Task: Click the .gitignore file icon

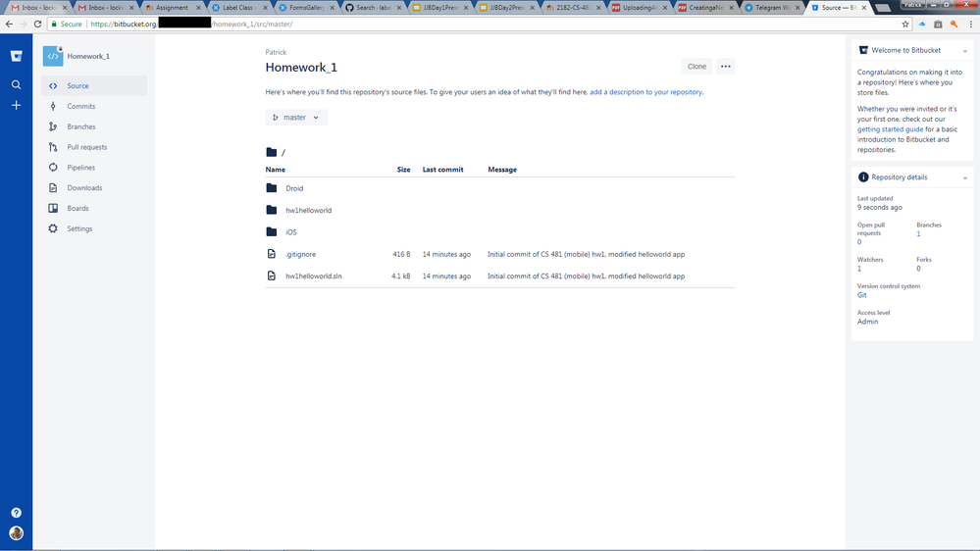Action: coord(272,254)
